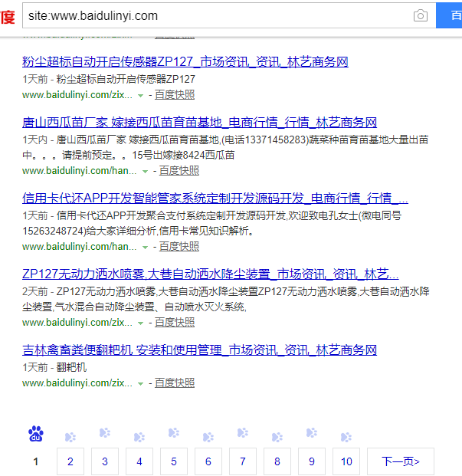
Task: Go to results page 3
Action: [105, 461]
